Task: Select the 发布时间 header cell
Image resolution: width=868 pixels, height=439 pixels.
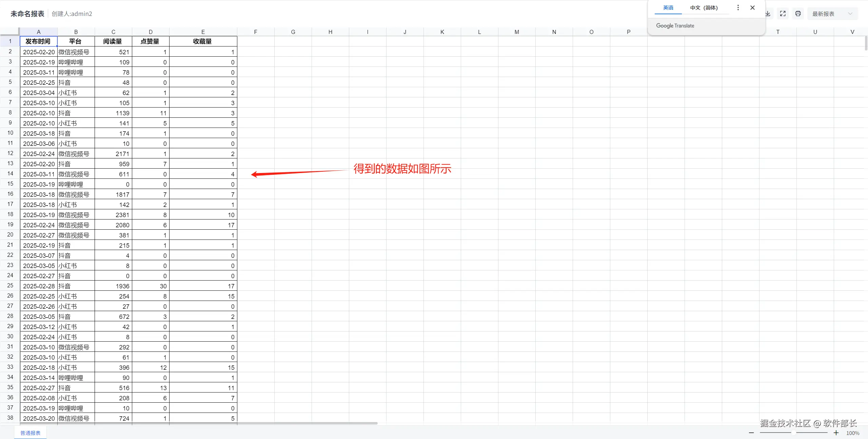Action: click(x=38, y=41)
